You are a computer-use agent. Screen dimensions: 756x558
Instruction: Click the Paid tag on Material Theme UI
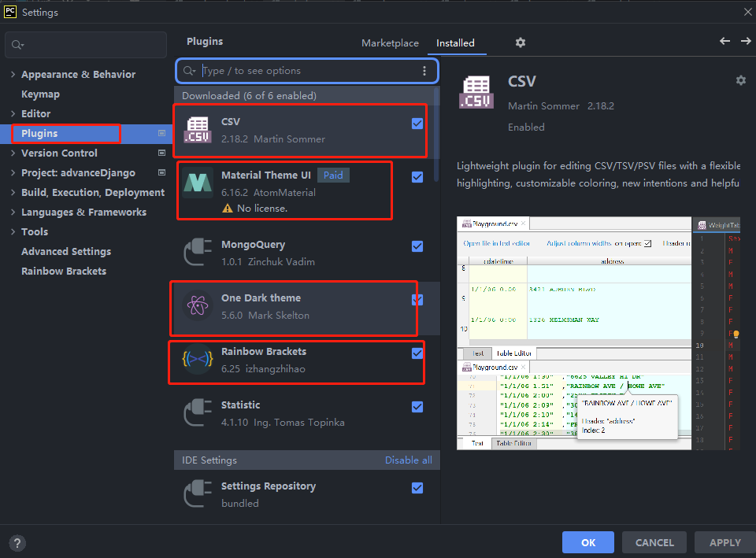(333, 175)
